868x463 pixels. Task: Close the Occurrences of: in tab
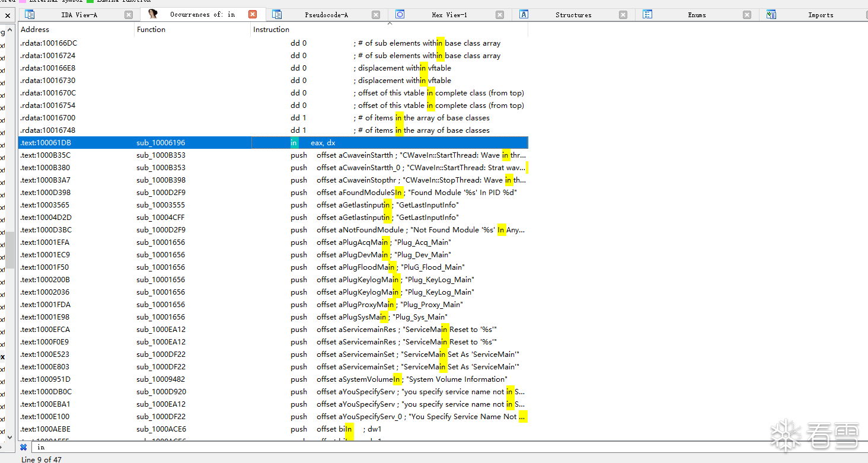pos(253,15)
